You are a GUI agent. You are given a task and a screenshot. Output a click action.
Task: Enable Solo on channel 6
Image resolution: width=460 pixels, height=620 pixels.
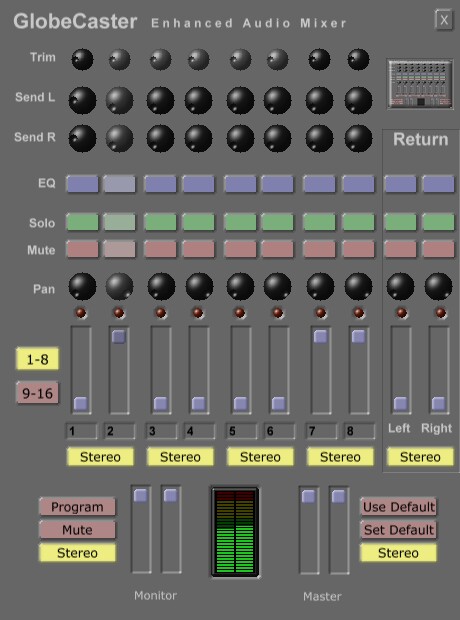tap(278, 222)
